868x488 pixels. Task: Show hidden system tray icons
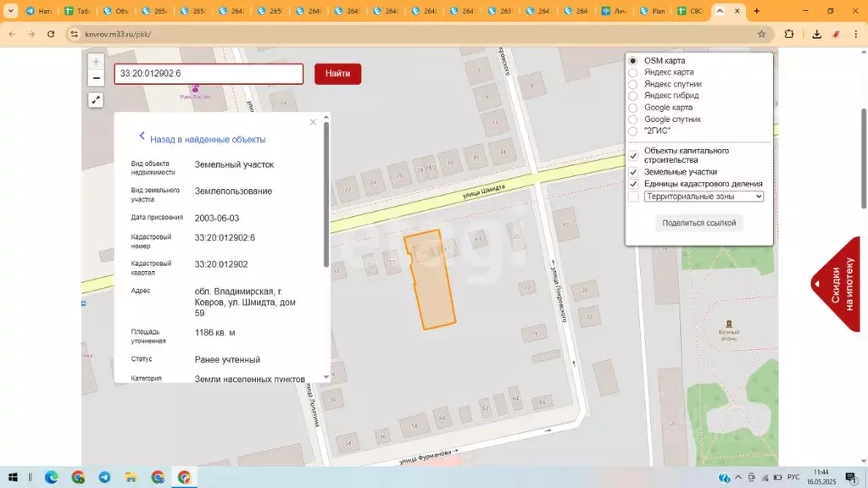pyautogui.click(x=738, y=477)
